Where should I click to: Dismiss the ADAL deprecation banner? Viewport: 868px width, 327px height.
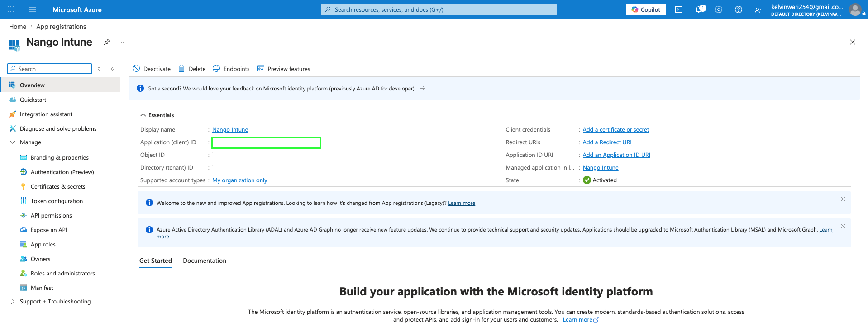click(843, 226)
